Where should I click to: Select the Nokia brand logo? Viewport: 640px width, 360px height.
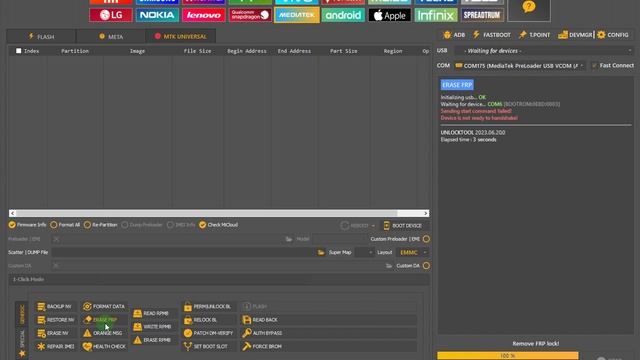[157, 15]
